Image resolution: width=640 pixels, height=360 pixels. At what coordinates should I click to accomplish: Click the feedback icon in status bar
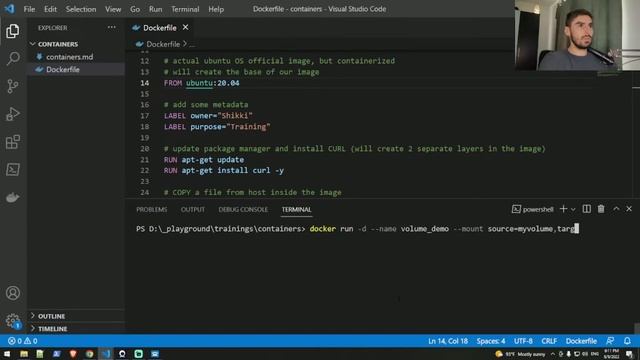(610, 341)
